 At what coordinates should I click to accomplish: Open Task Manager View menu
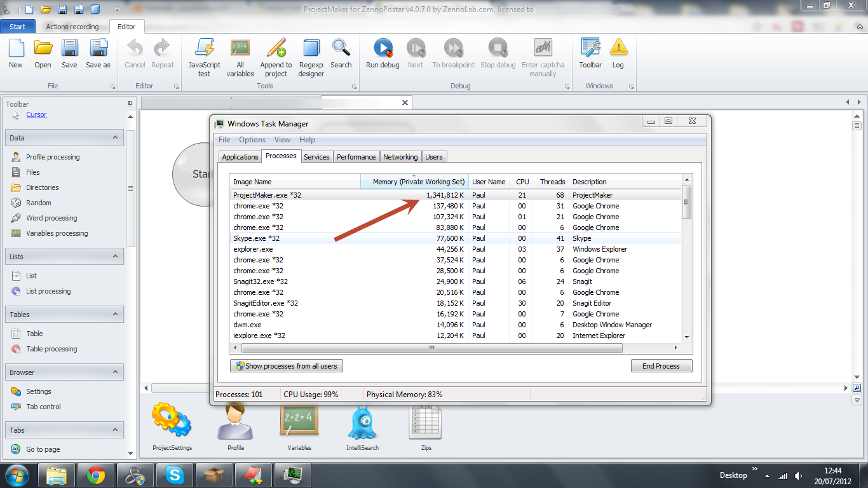[282, 140]
